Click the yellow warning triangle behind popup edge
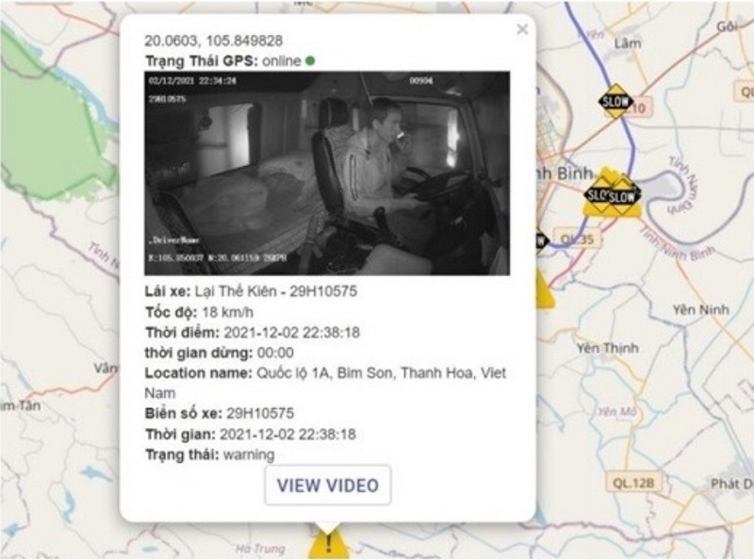This screenshot has width=754, height=560. [545, 290]
